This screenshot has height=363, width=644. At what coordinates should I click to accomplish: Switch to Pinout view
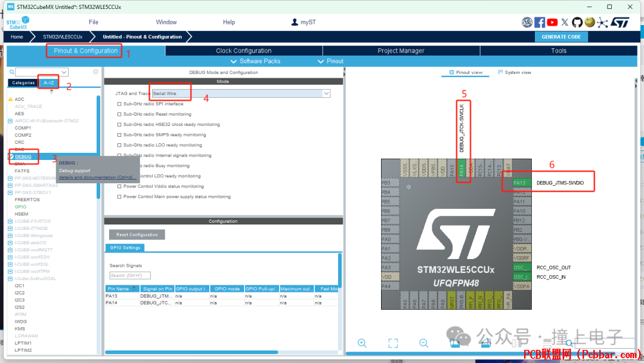[466, 72]
